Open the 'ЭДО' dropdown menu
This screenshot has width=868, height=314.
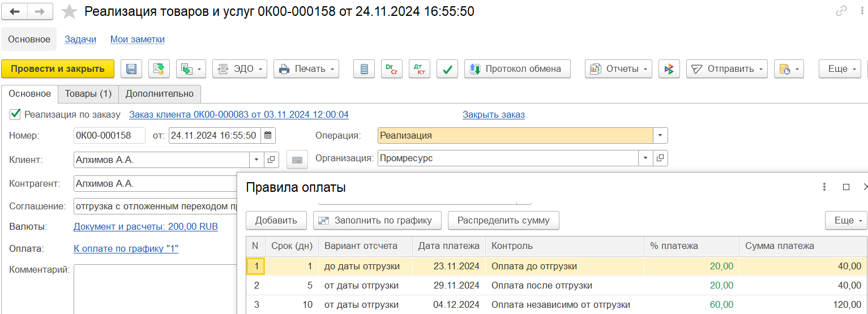pyautogui.click(x=239, y=69)
